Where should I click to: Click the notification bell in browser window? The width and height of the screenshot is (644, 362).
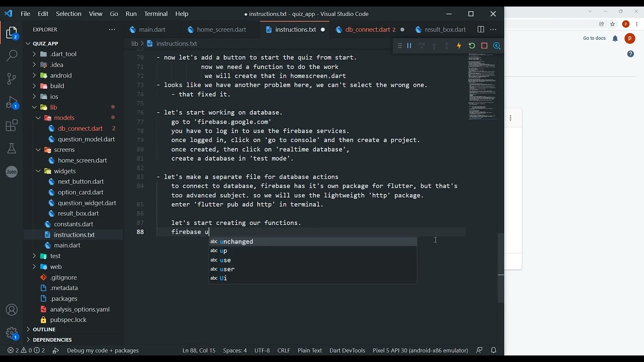[x=615, y=39]
